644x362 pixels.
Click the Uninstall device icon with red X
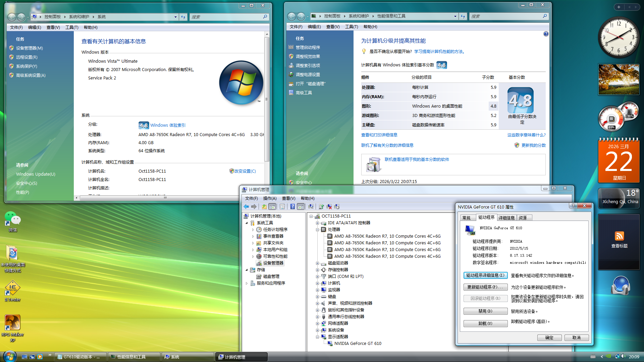pos(329,206)
